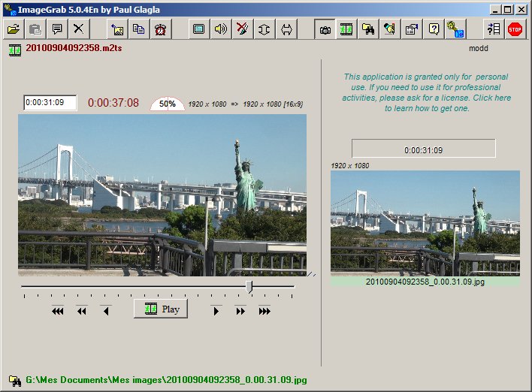Click the 1920 x 1080 label above thumbnail
The image size is (532, 392).
click(x=350, y=166)
